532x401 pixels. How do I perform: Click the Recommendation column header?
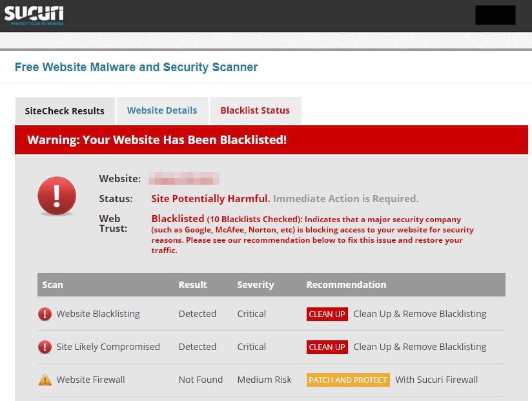click(x=347, y=285)
